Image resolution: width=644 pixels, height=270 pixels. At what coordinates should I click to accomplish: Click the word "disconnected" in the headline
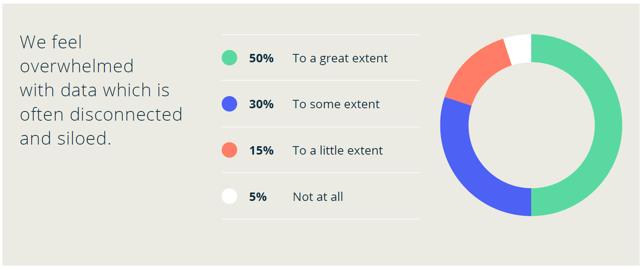[x=126, y=115]
